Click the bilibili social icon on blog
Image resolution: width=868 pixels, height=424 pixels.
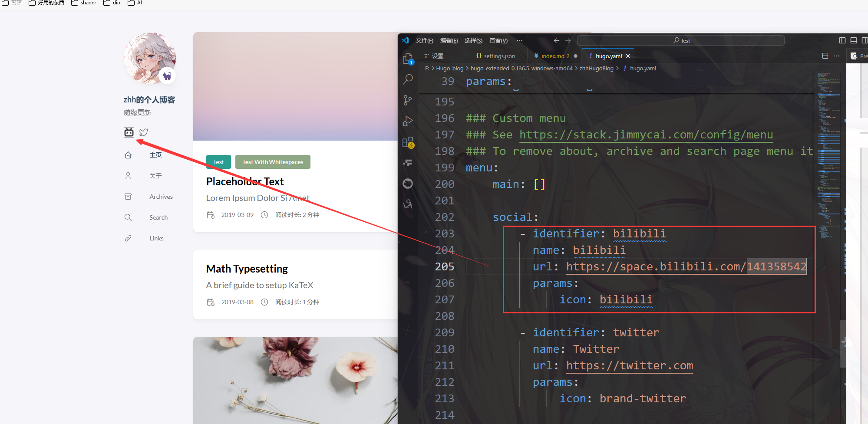click(129, 132)
